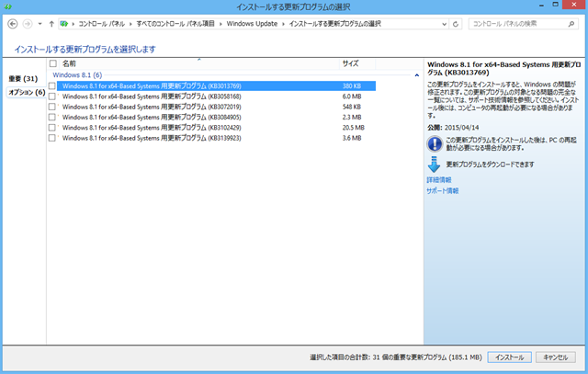Check the KB3072019 update checkbox
This screenshot has height=374, width=588.
pos(52,107)
